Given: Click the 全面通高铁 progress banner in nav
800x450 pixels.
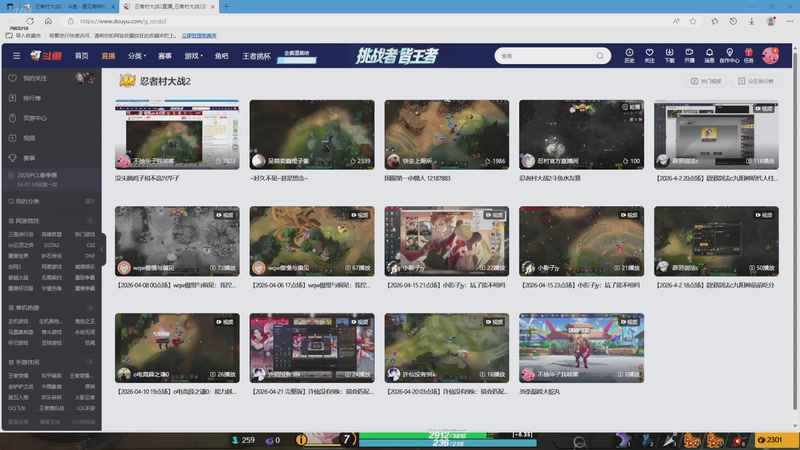Looking at the screenshot, I should (x=297, y=57).
